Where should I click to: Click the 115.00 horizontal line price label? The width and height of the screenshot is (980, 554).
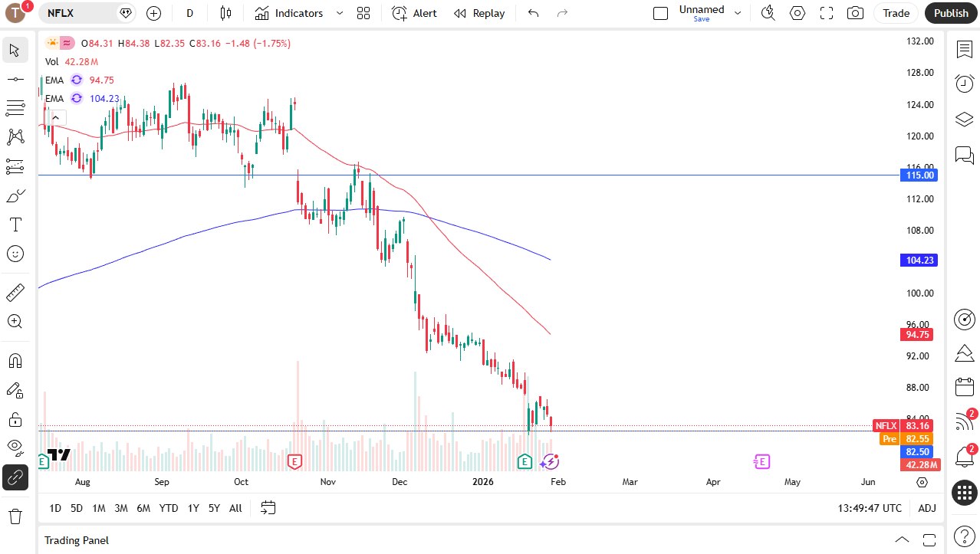[x=919, y=175]
